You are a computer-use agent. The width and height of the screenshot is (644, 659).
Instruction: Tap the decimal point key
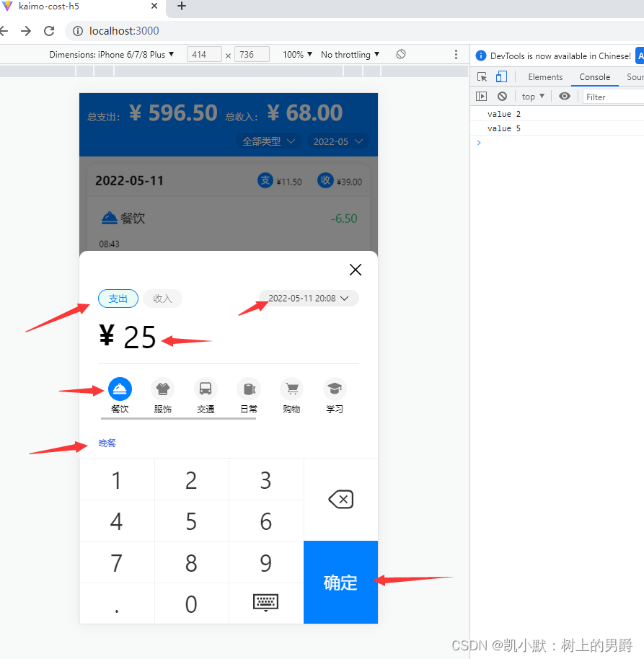[x=117, y=603]
